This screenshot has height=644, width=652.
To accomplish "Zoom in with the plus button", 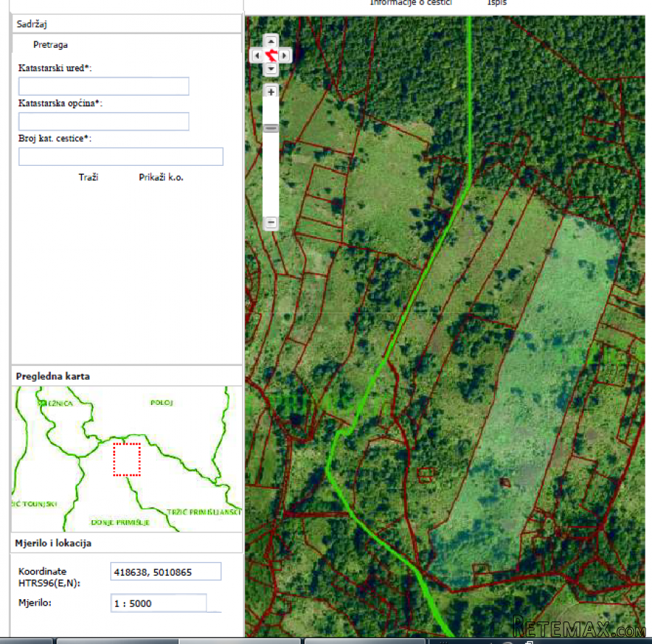I will (271, 91).
